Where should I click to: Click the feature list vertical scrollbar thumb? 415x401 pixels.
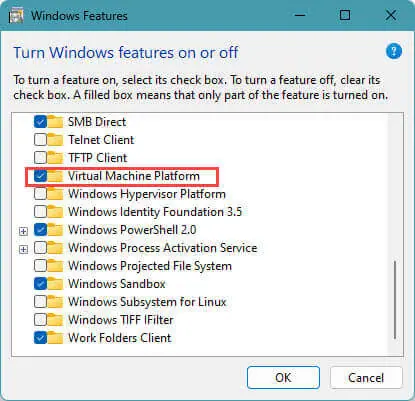395,300
